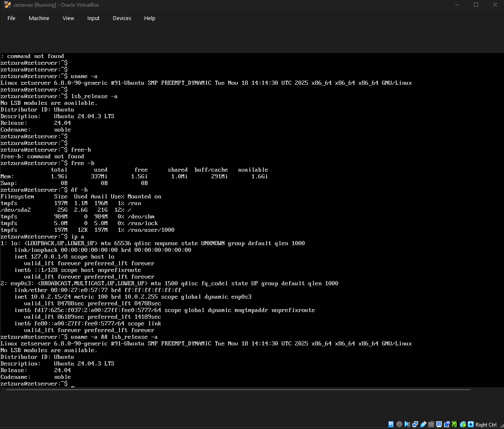This screenshot has height=429, width=504.
Task: Click the hard disk activity indicator
Action: 391,424
